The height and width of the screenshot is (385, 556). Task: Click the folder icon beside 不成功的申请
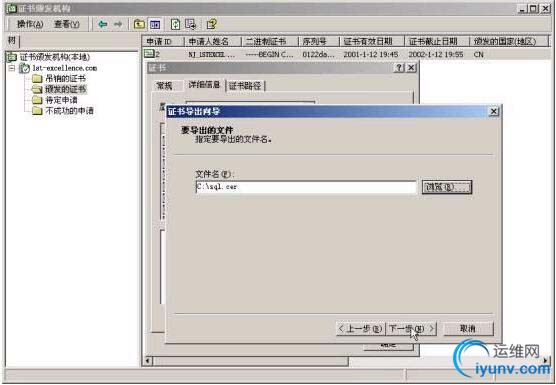coord(37,111)
